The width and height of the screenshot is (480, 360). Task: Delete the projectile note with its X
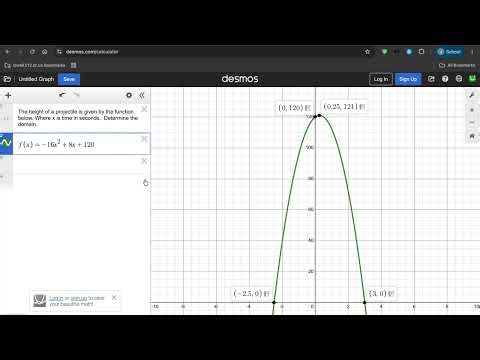[144, 109]
